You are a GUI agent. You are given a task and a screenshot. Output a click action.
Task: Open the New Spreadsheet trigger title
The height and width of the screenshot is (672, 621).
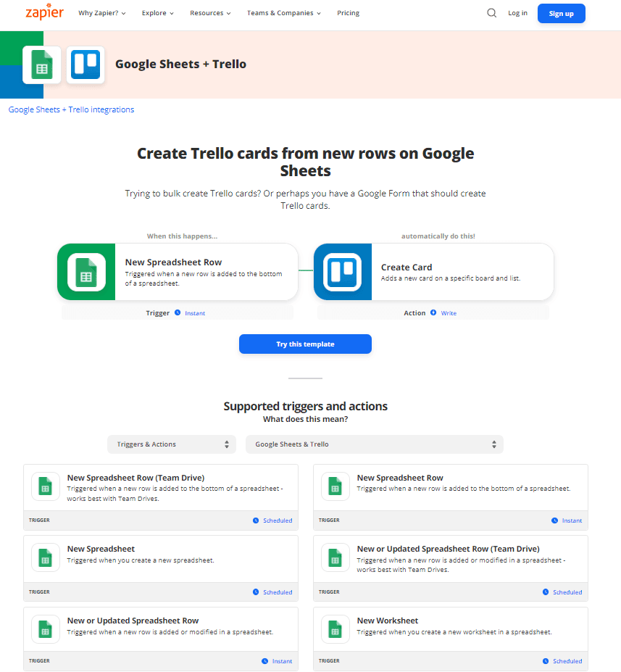point(101,549)
